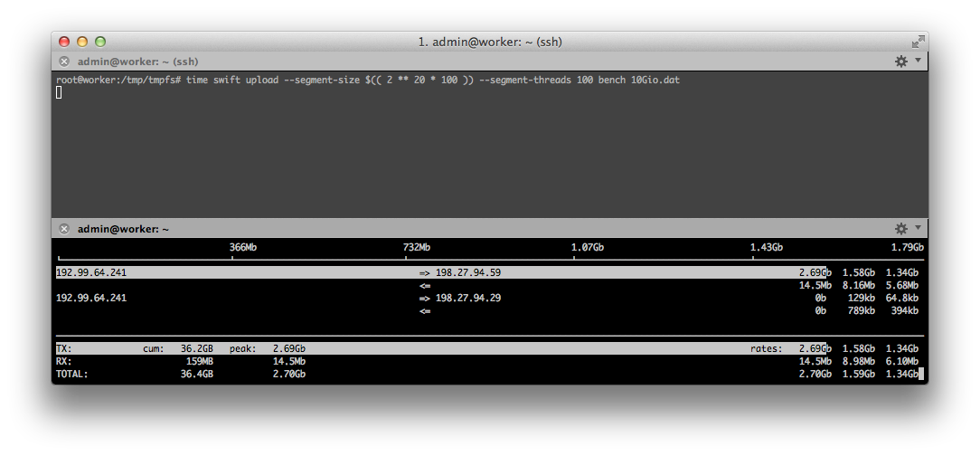
Task: Click the 14.5Mb incoming rate in the 198.27.94.59 return row
Action: [815, 285]
